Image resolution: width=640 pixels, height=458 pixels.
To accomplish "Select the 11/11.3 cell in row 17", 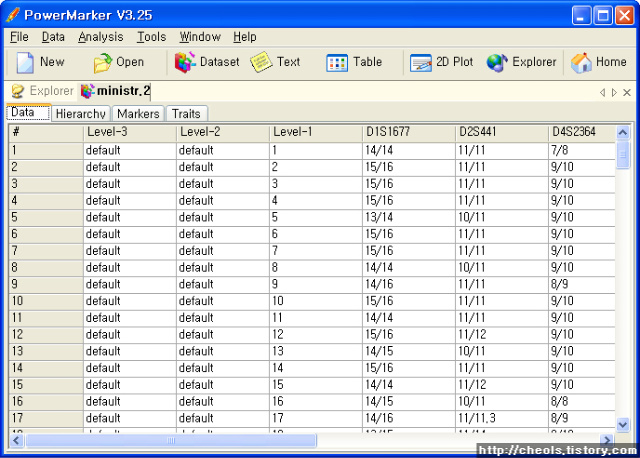I will pyautogui.click(x=502, y=418).
